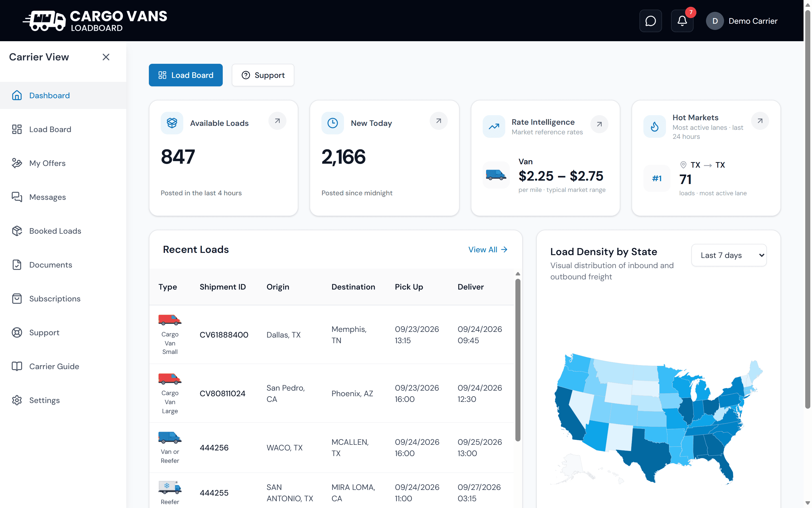Click the Support button near top

(263, 75)
